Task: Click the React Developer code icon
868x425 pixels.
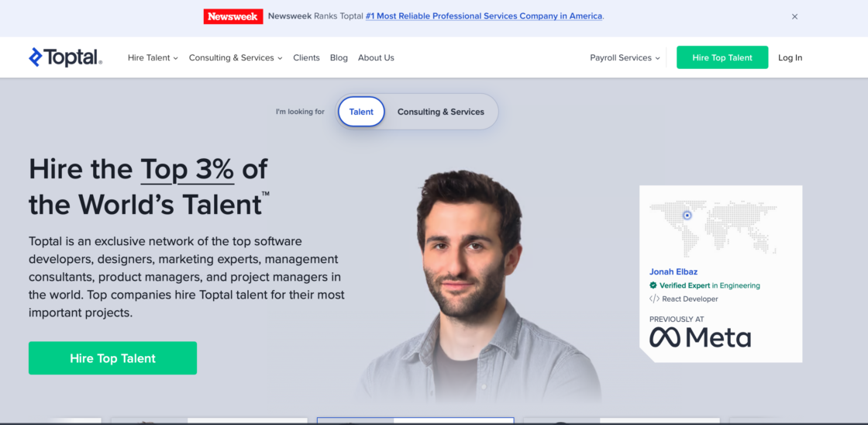Action: click(654, 299)
